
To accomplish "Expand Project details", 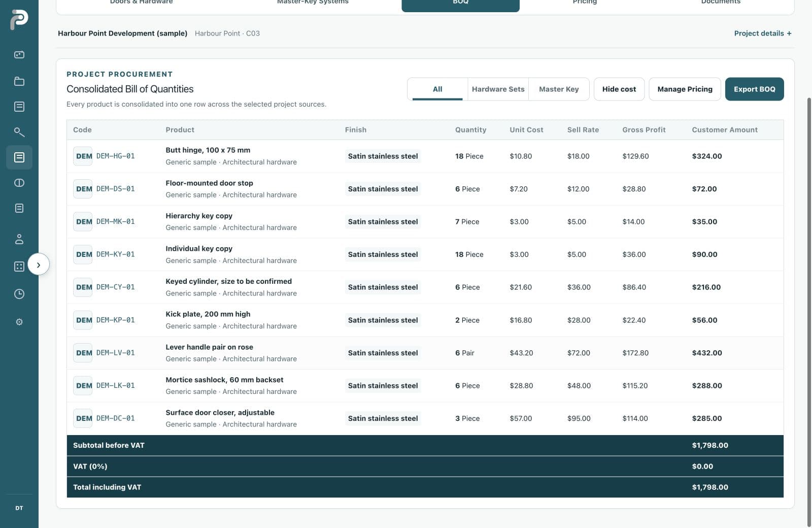I will tap(763, 34).
